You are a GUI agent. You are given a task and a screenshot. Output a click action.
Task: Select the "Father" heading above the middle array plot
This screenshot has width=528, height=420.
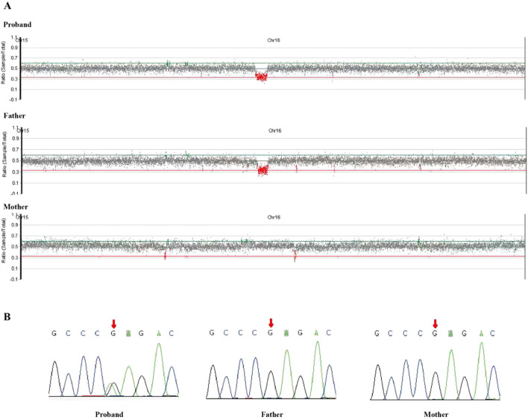14,116
